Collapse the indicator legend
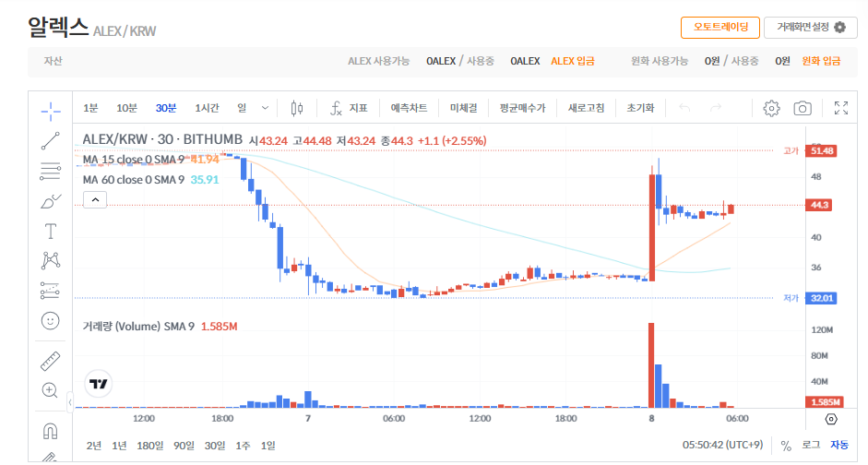This screenshot has height=465, width=868. pyautogui.click(x=95, y=200)
